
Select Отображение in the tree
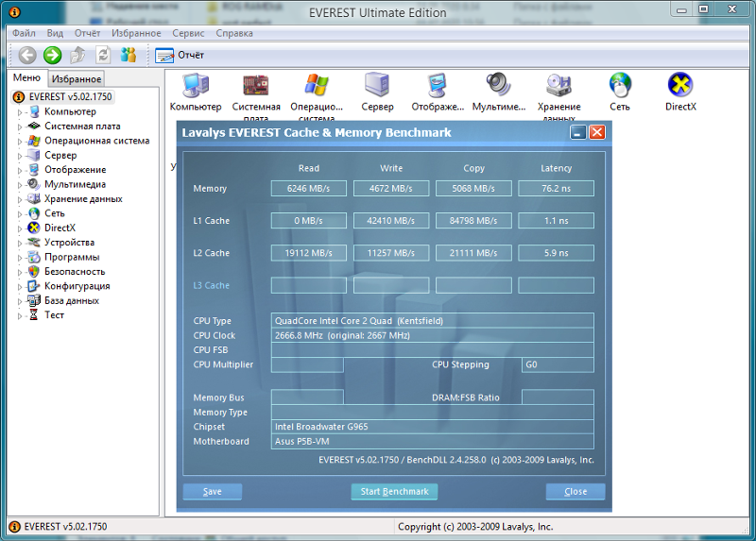point(76,170)
